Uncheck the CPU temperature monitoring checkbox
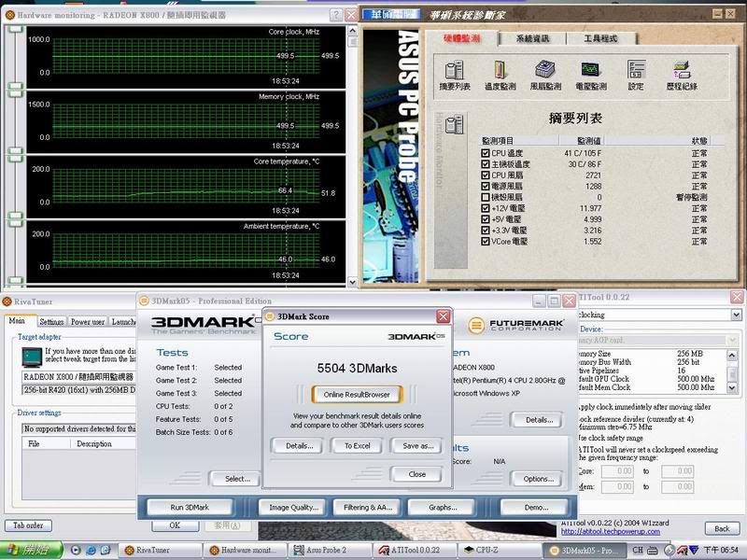 [x=485, y=152]
